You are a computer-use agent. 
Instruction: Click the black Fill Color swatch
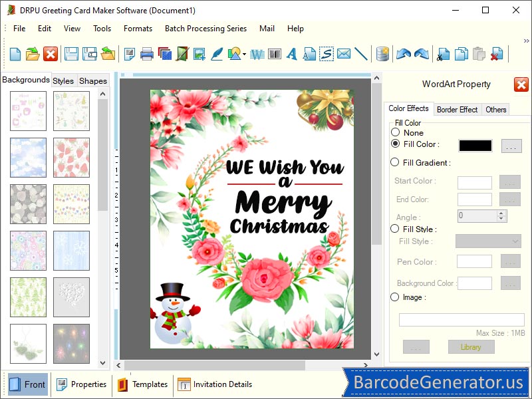(x=474, y=144)
